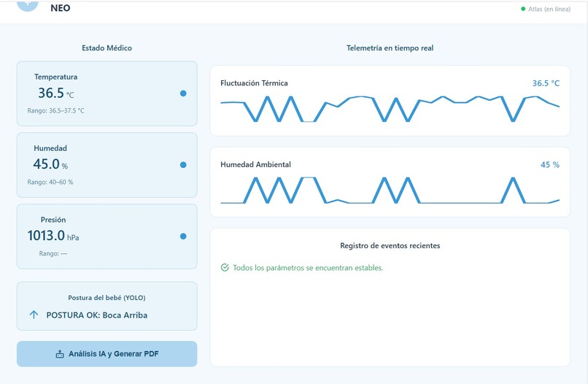Image resolution: width=588 pixels, height=384 pixels.
Task: Click the NEO title in the header
Action: pyautogui.click(x=61, y=8)
